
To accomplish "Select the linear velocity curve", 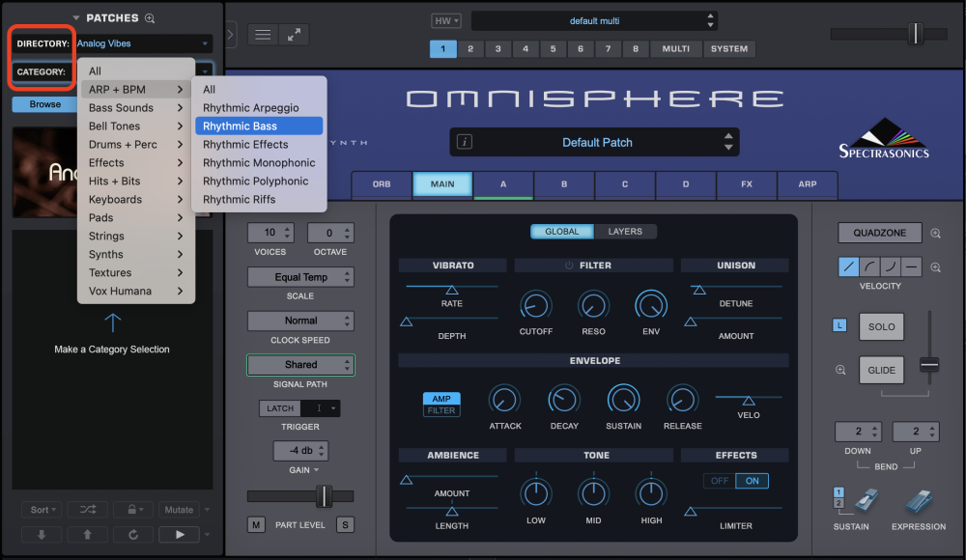I will [x=848, y=266].
